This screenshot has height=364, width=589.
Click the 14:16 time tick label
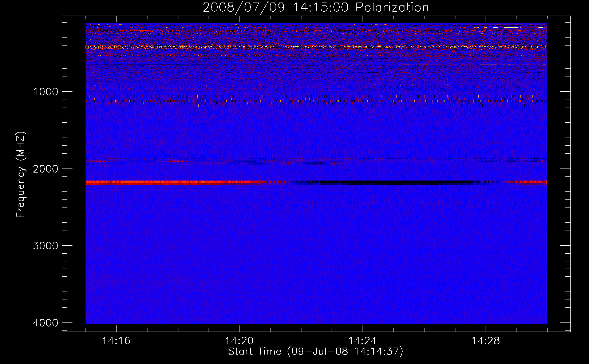[x=116, y=341]
